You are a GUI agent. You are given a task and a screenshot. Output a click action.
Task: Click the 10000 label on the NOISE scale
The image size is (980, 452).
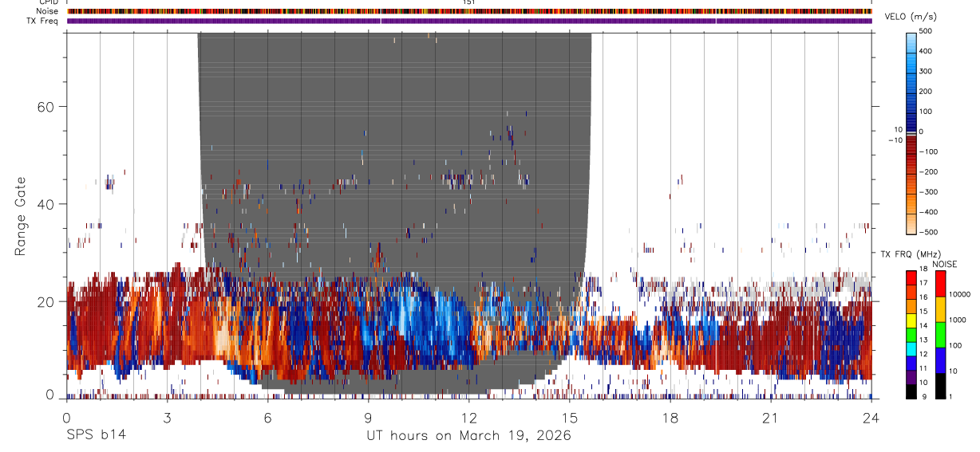[959, 295]
